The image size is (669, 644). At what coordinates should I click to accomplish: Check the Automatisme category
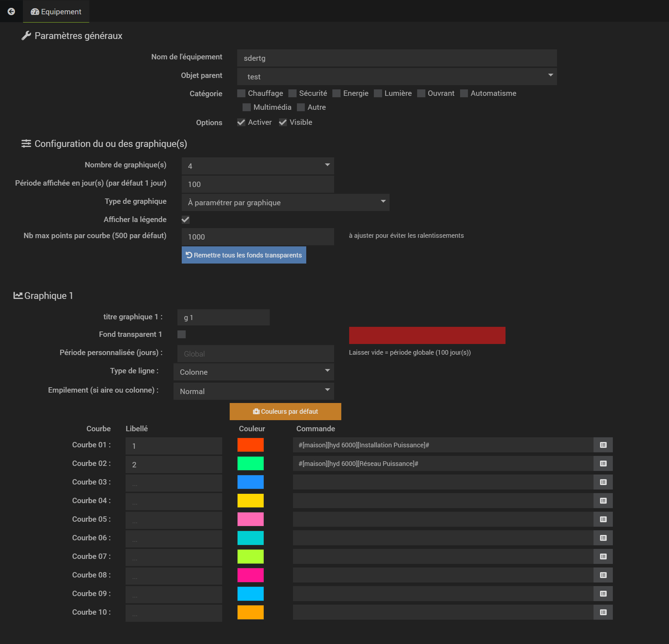[464, 93]
